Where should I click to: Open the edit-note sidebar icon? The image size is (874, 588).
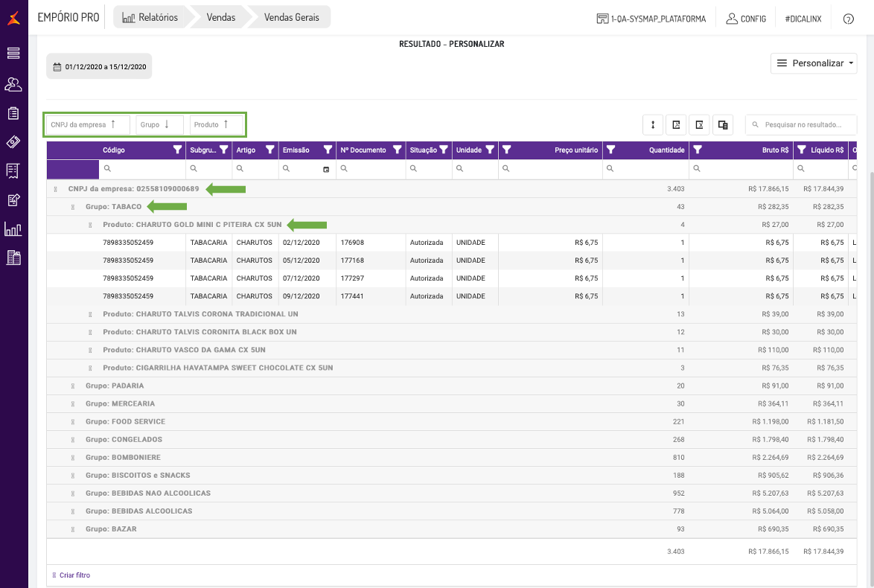pos(13,199)
